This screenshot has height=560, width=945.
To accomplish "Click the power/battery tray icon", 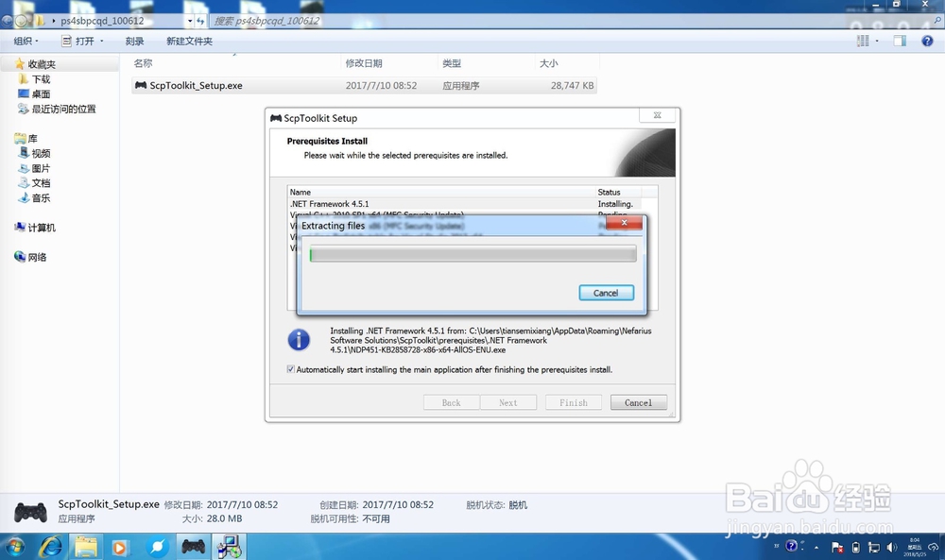I will [x=855, y=548].
